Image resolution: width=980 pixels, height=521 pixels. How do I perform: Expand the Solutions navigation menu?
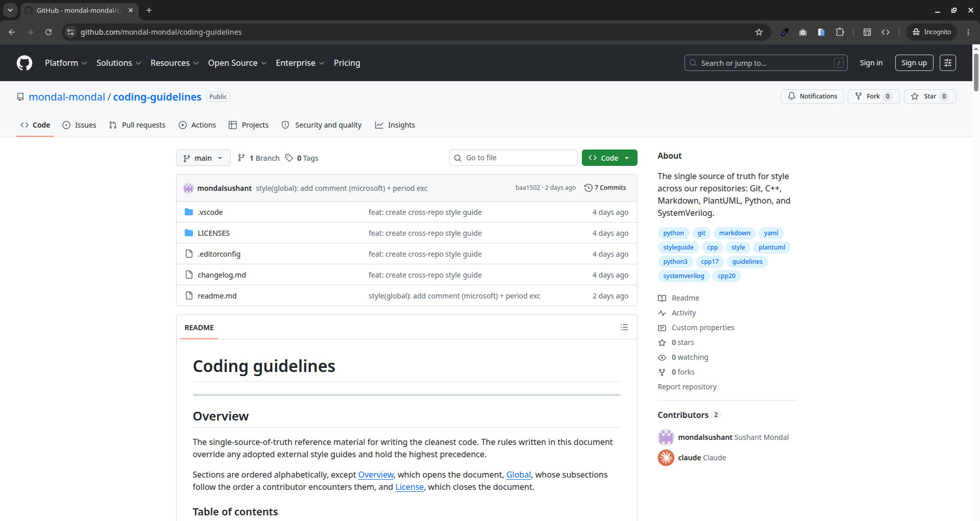(x=118, y=63)
